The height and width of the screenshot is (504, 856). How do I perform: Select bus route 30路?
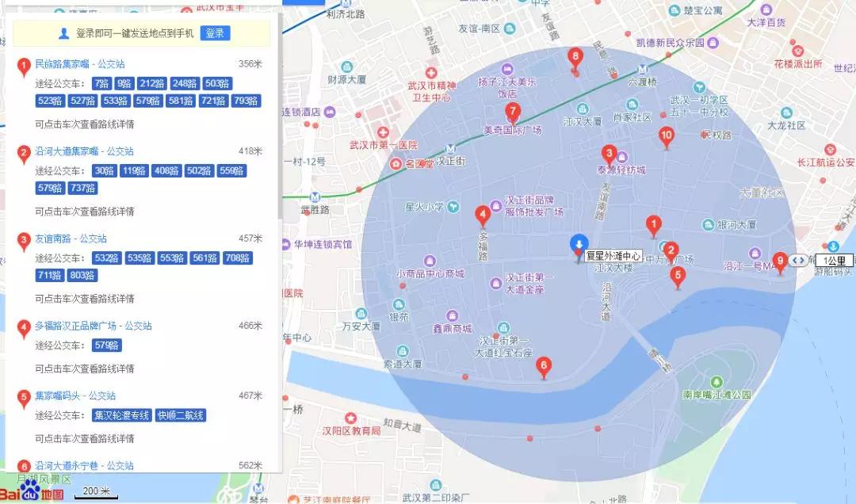pos(104,171)
